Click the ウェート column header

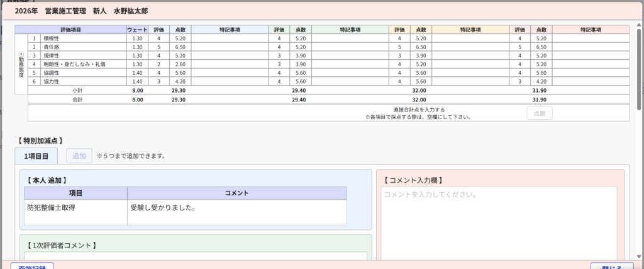click(137, 30)
